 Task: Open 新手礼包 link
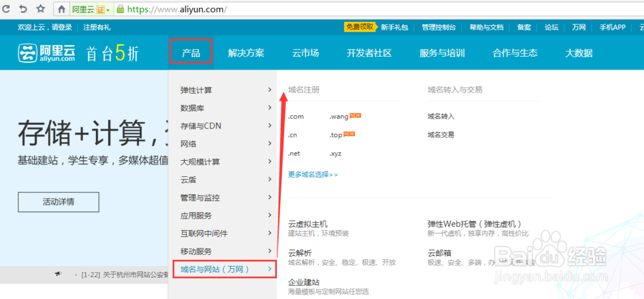[394, 28]
